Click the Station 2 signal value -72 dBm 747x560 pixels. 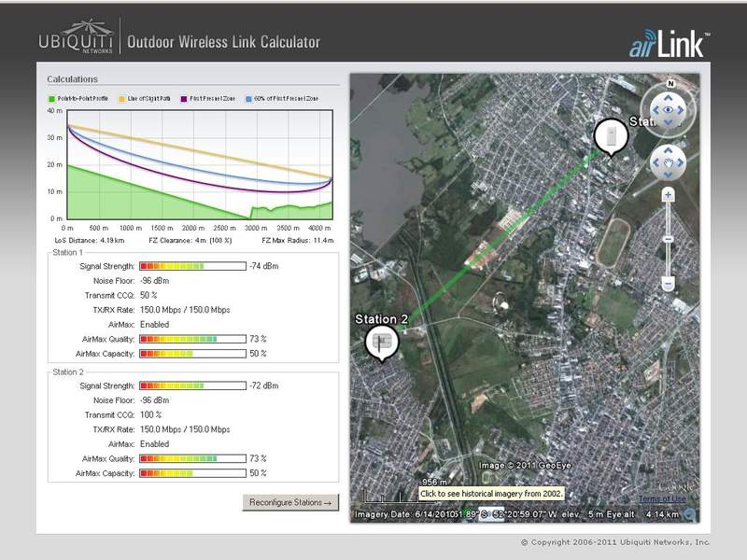click(x=264, y=385)
